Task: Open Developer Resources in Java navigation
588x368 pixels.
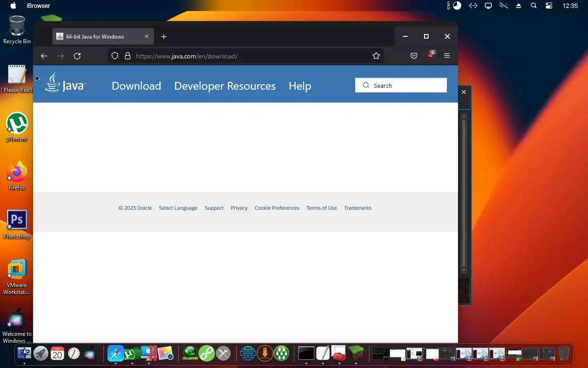Action: (225, 86)
